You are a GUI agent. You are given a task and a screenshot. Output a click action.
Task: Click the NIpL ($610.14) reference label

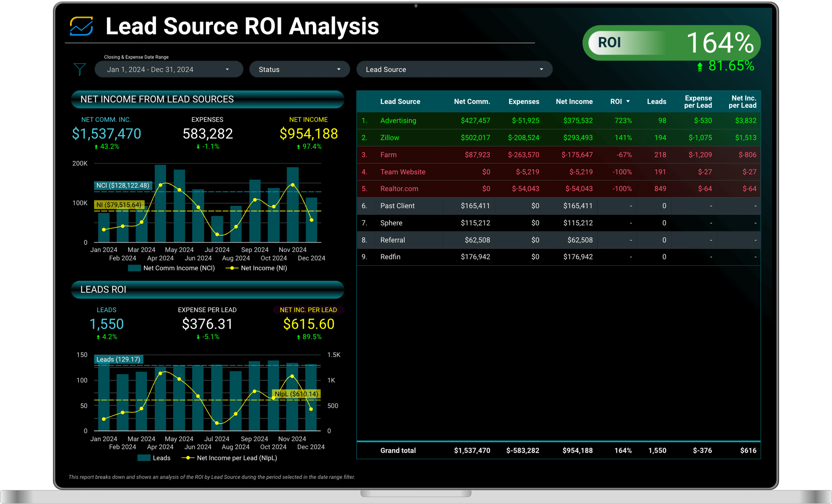click(x=296, y=394)
